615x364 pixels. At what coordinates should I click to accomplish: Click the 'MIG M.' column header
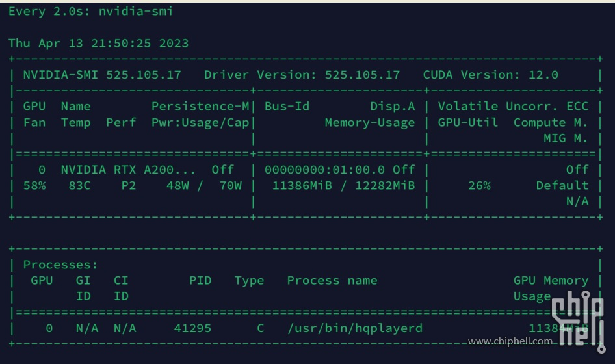pyautogui.click(x=566, y=138)
